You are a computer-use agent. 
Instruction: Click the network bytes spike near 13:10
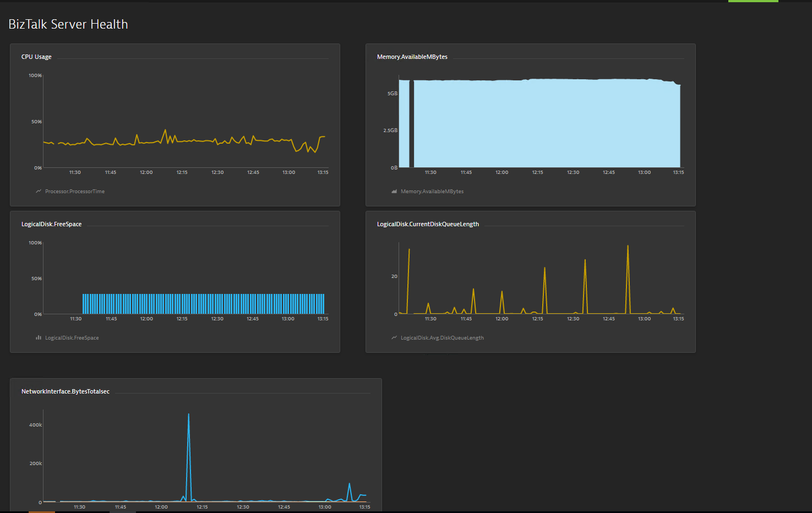tap(350, 492)
